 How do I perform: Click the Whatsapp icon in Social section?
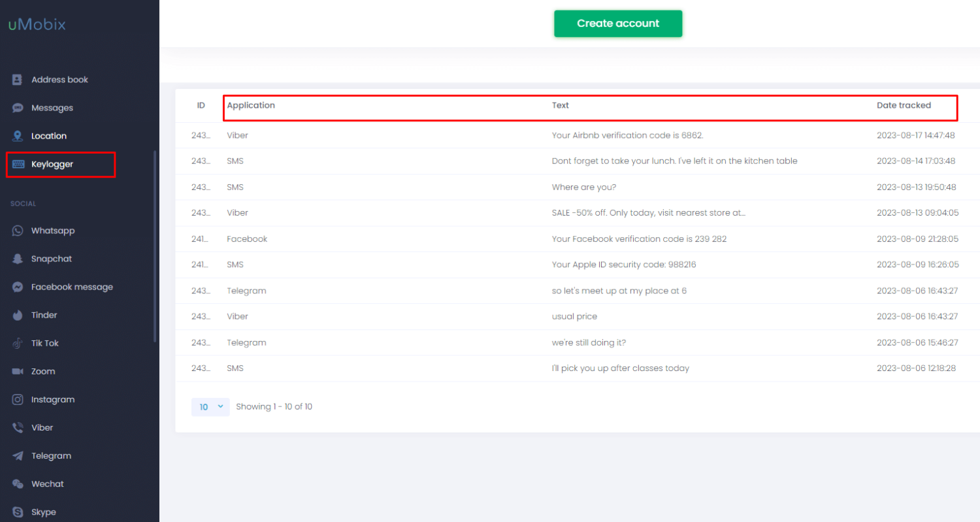18,231
